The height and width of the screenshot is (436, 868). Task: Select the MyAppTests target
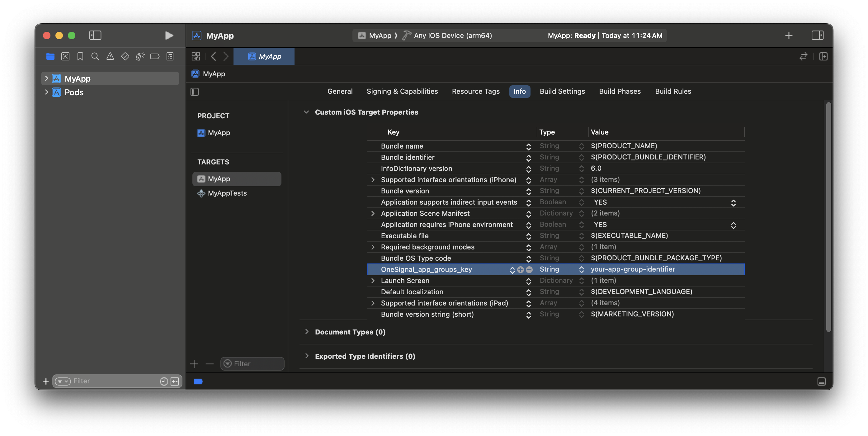click(x=227, y=193)
